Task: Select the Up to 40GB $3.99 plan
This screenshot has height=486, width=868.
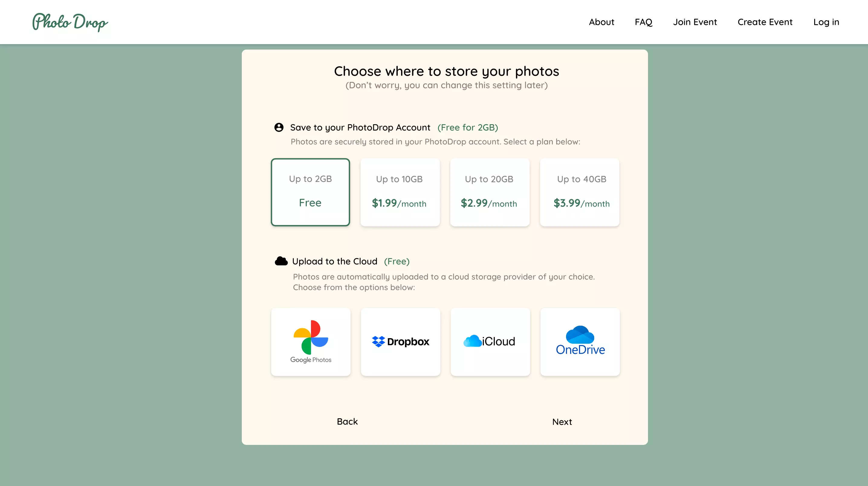Action: (x=579, y=192)
